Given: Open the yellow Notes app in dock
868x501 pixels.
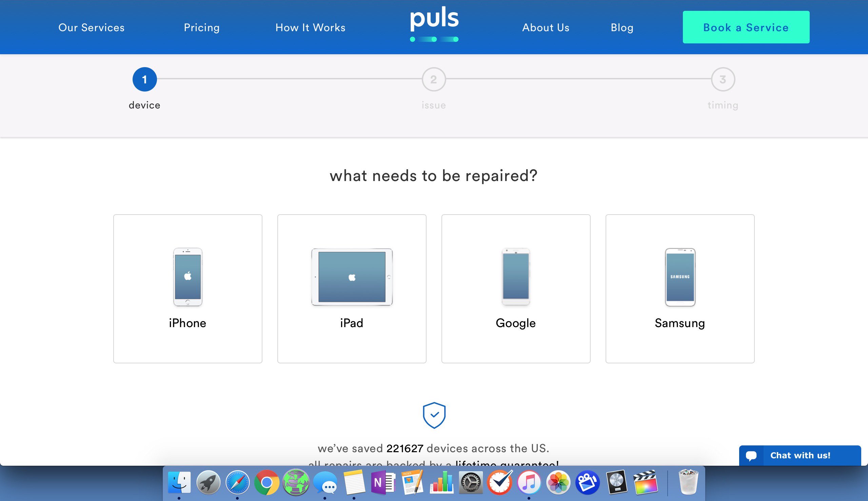Looking at the screenshot, I should (354, 482).
